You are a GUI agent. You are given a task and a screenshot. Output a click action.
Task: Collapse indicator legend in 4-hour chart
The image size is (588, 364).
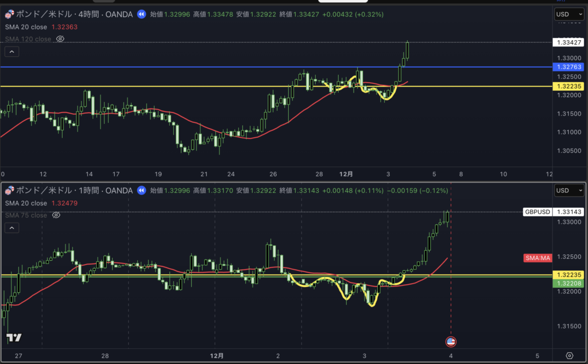point(11,52)
